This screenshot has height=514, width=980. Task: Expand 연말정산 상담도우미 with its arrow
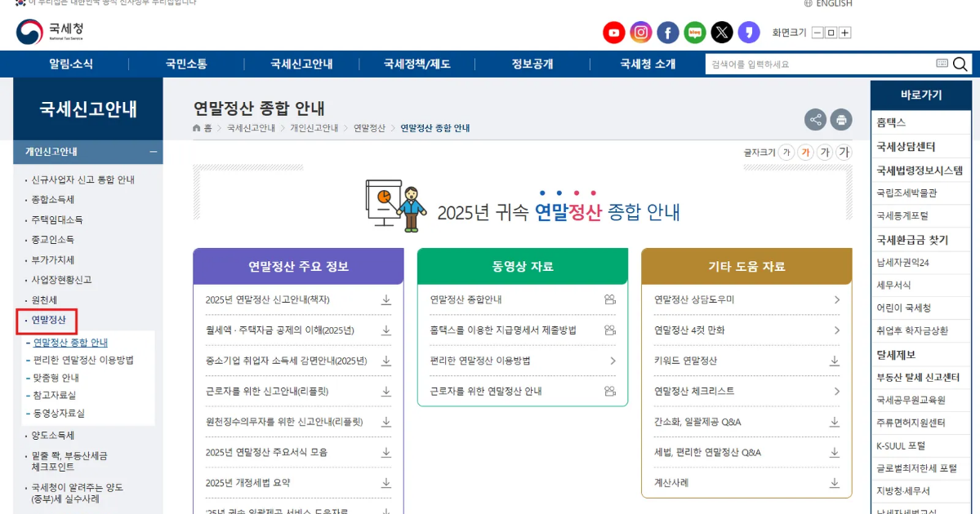[x=836, y=300]
